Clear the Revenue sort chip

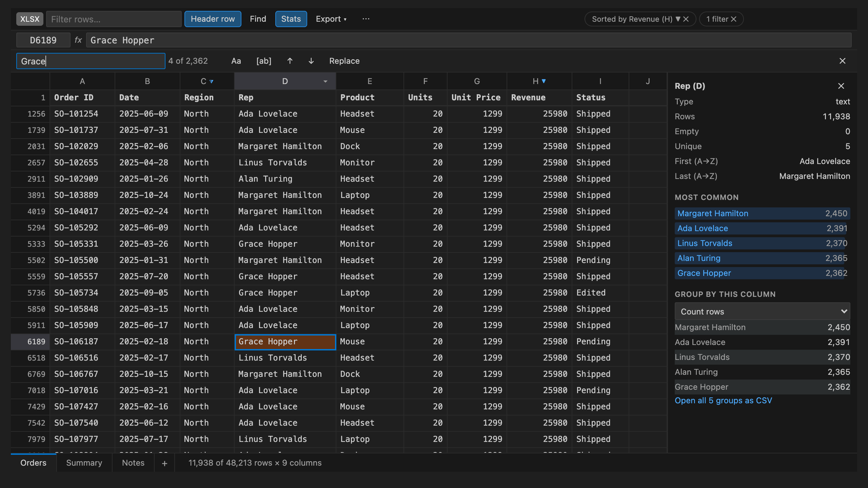point(686,19)
